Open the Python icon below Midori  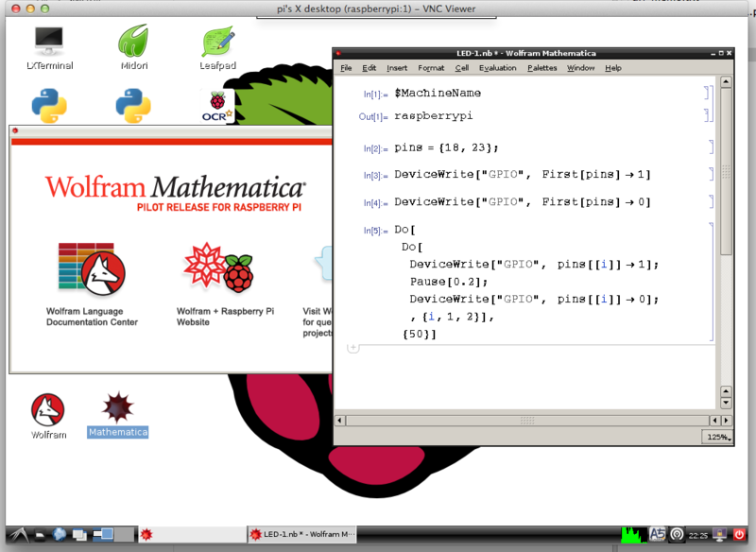coord(133,106)
